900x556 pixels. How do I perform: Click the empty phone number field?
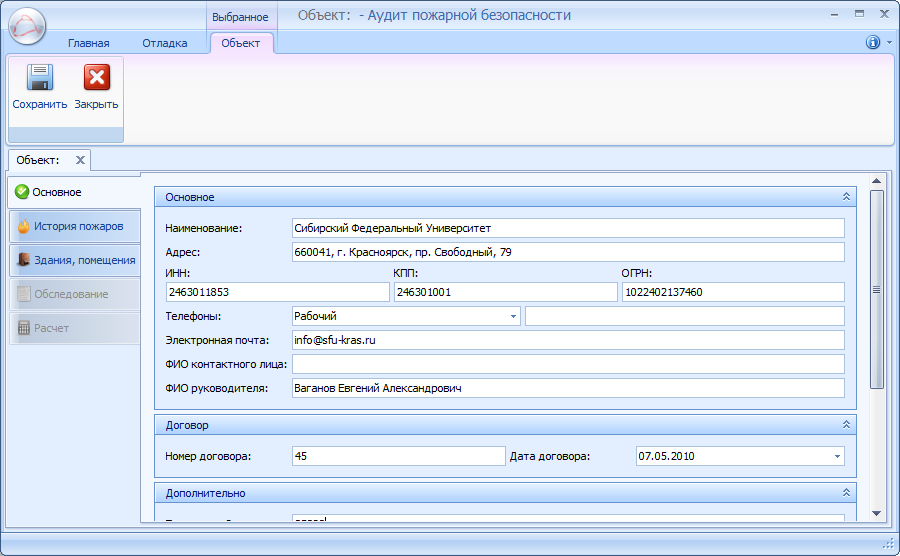pos(685,316)
